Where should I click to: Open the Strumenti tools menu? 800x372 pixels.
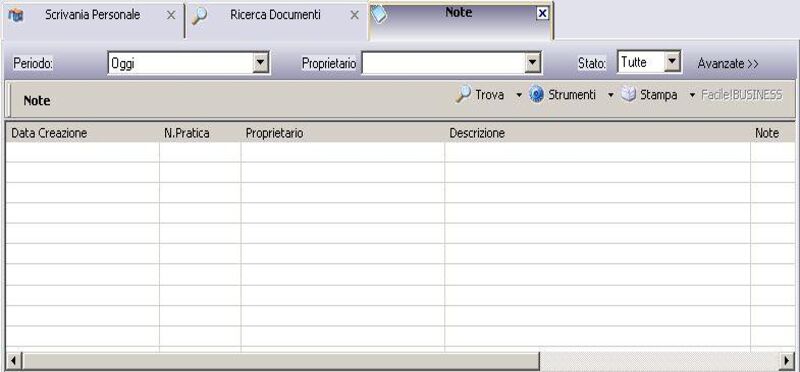pyautogui.click(x=572, y=95)
